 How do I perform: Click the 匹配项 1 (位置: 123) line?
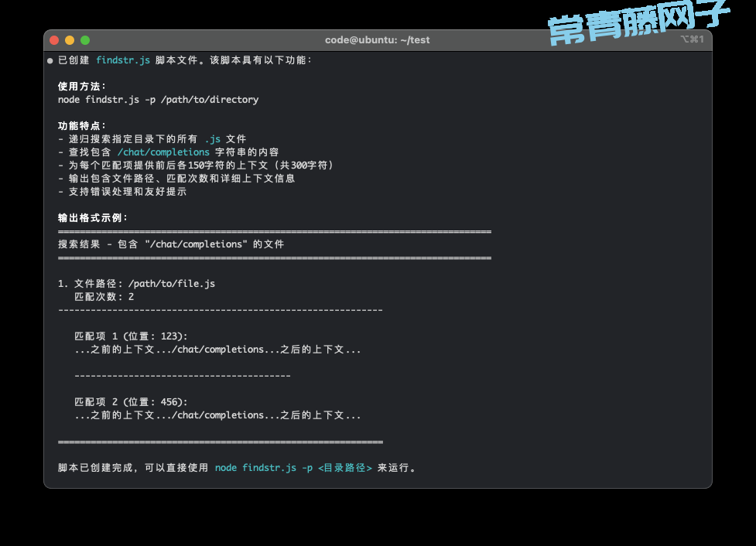(x=131, y=336)
